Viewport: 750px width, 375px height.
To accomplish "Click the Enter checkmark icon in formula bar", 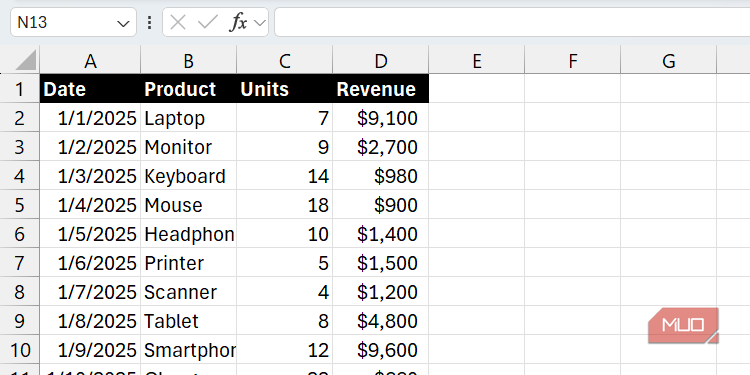I will pyautogui.click(x=208, y=22).
